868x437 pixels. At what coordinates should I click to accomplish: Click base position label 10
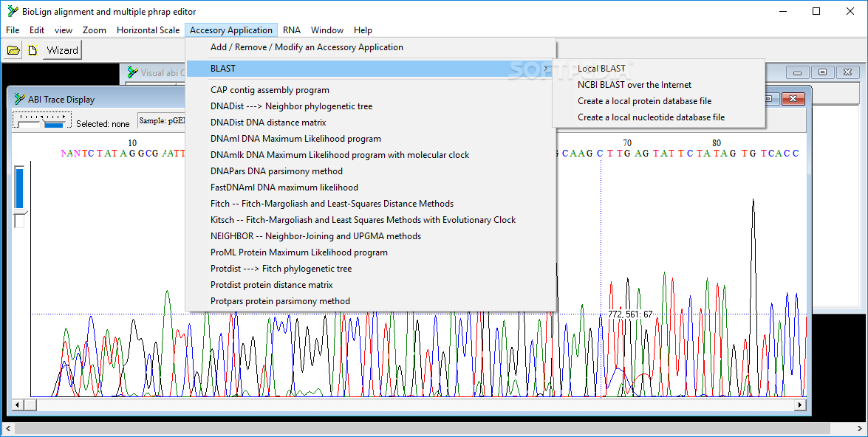click(x=132, y=142)
